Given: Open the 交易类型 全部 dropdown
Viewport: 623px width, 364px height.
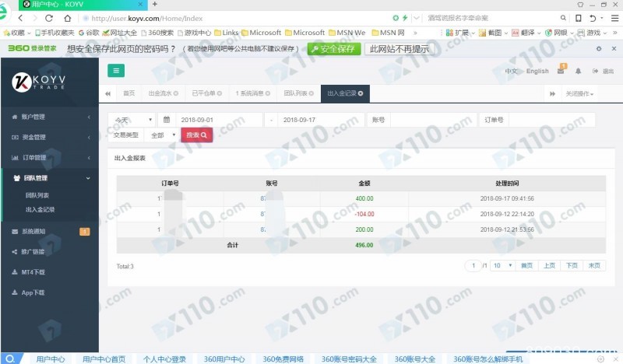Looking at the screenshot, I should point(163,135).
